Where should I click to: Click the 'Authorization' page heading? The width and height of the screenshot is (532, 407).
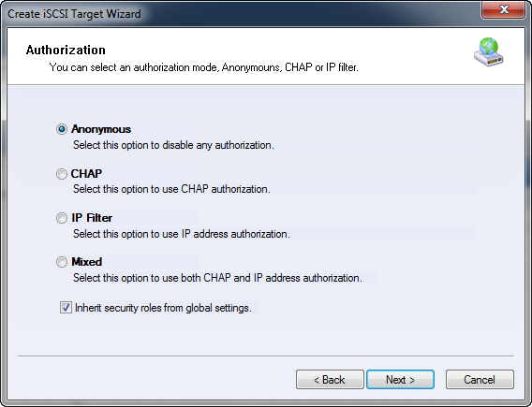click(66, 51)
